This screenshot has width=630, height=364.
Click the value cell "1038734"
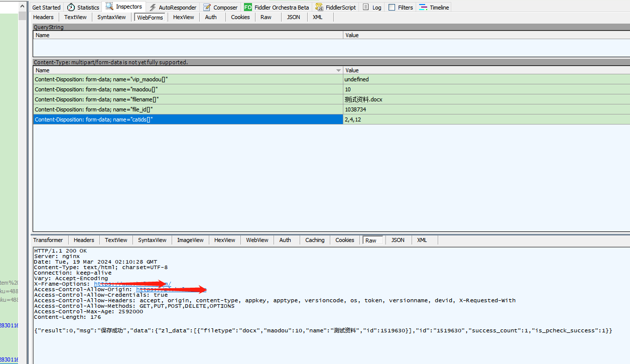point(486,109)
